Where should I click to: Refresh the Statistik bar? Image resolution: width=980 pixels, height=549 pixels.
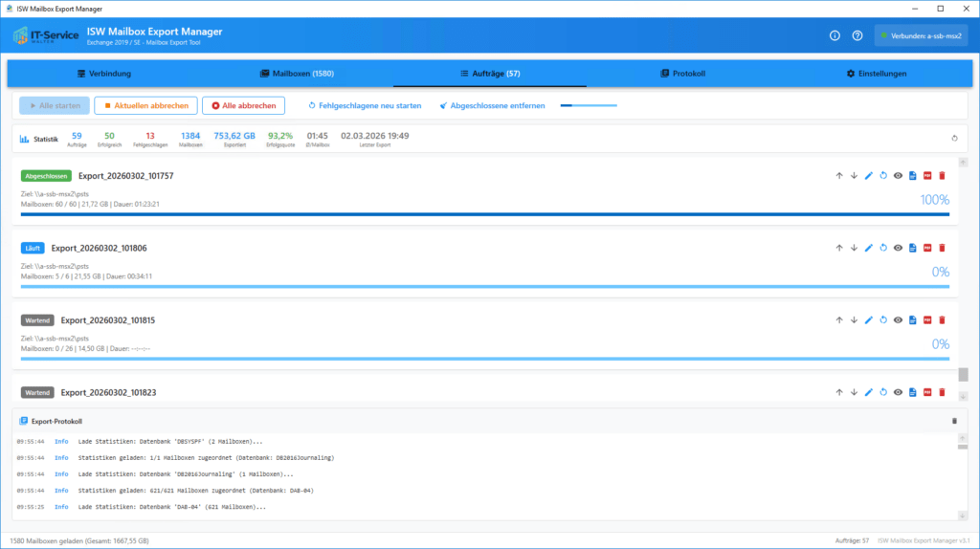tap(954, 139)
